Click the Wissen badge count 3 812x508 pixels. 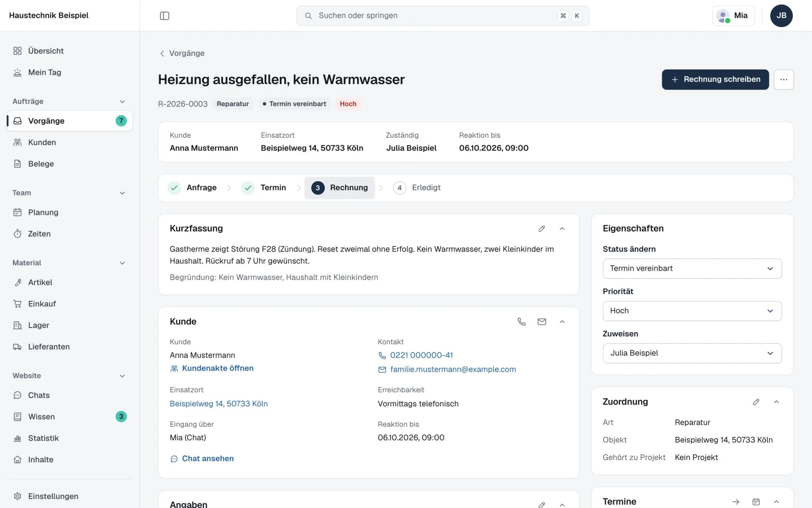[x=121, y=417]
